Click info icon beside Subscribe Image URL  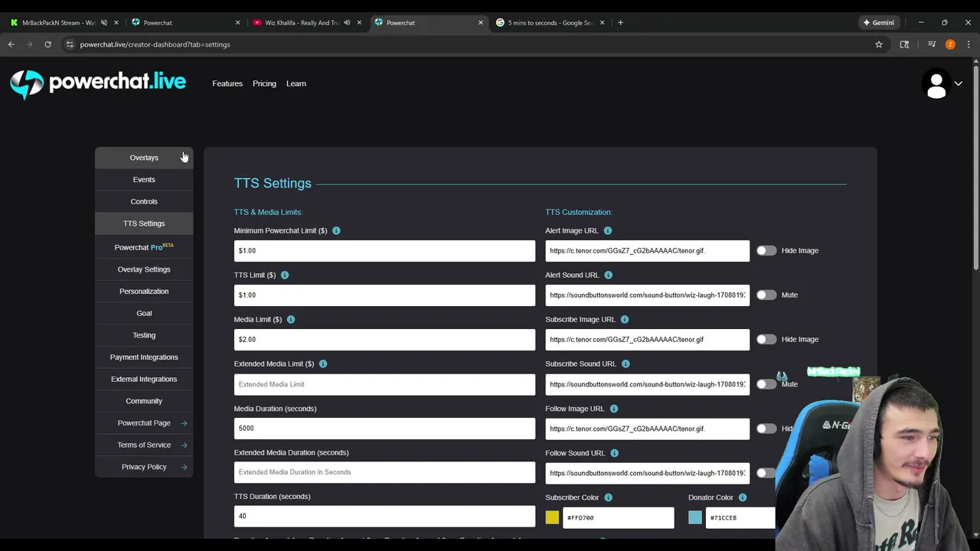(x=625, y=319)
